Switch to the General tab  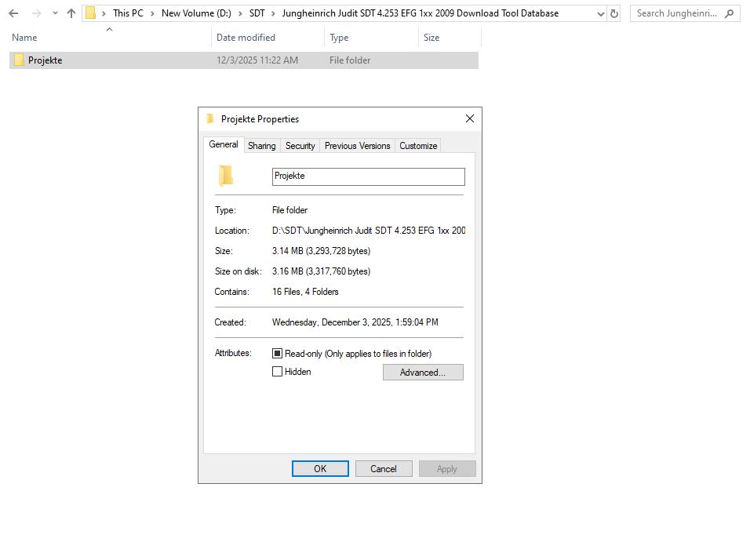[x=224, y=144]
